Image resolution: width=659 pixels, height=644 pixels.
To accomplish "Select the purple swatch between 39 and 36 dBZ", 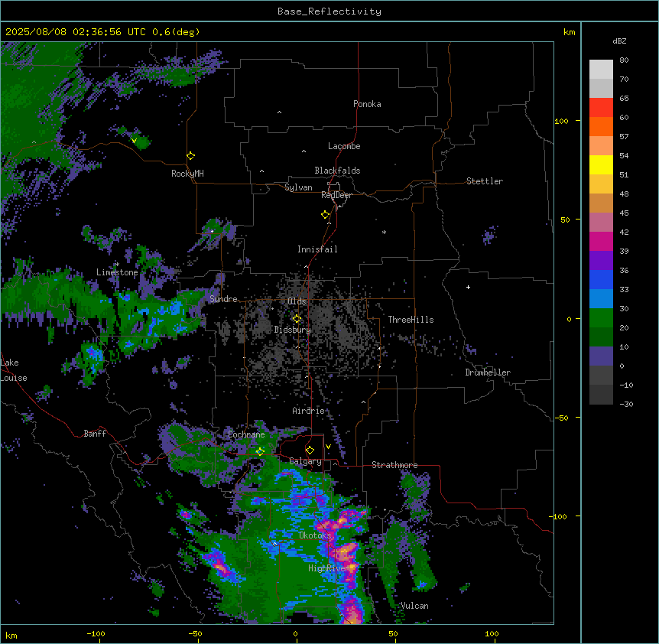I will (x=601, y=261).
